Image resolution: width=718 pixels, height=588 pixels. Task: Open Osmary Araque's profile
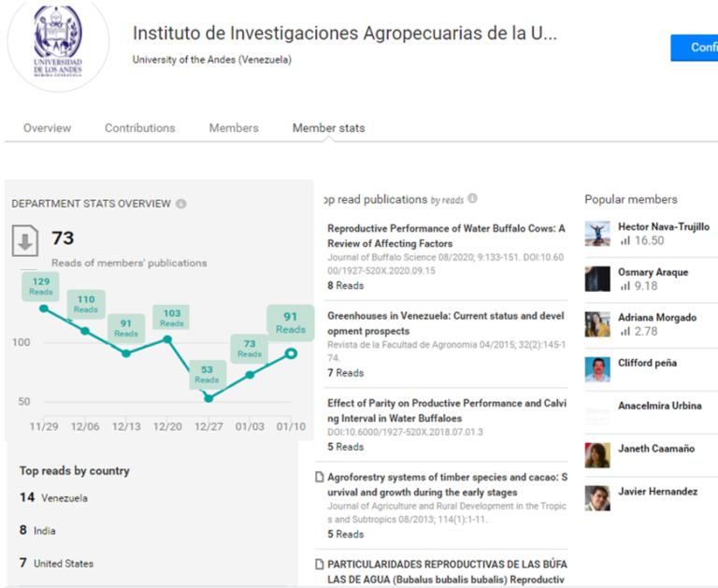coord(653,272)
